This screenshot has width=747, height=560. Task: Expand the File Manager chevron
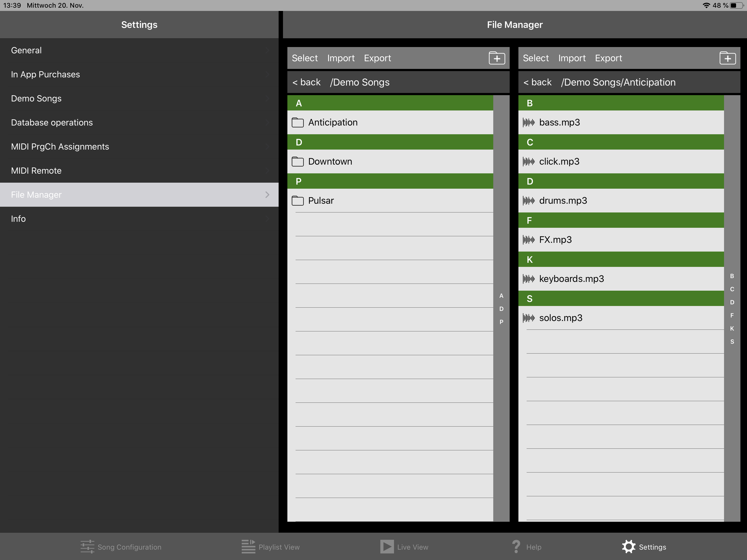click(x=267, y=195)
